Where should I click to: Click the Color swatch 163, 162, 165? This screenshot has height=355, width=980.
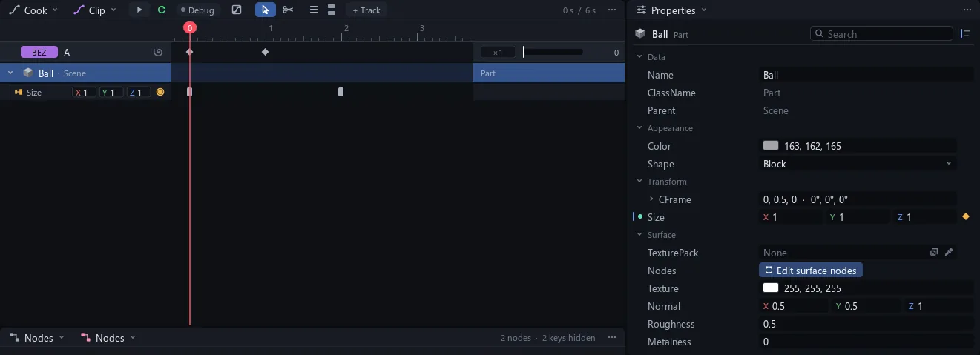[771, 146]
